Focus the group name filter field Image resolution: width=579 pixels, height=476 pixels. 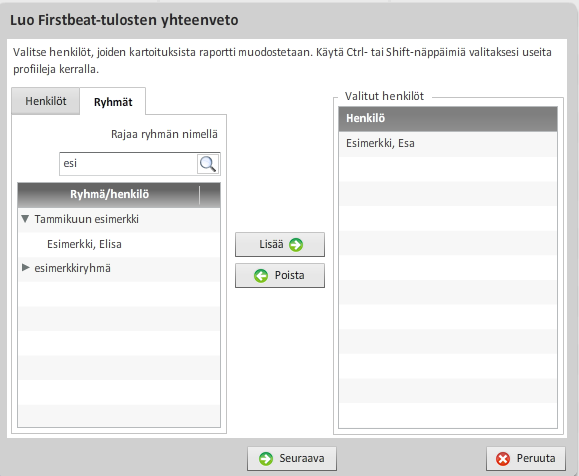pyautogui.click(x=128, y=164)
